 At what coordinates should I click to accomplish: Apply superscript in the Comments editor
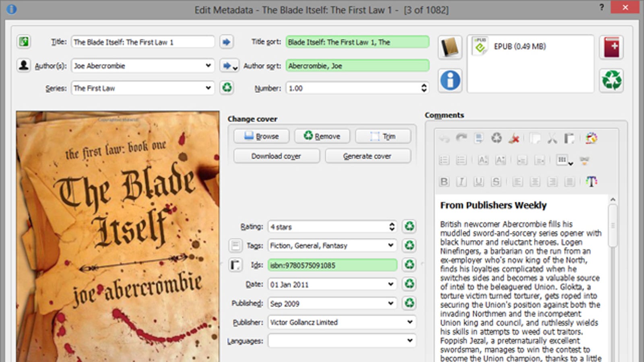(x=483, y=160)
